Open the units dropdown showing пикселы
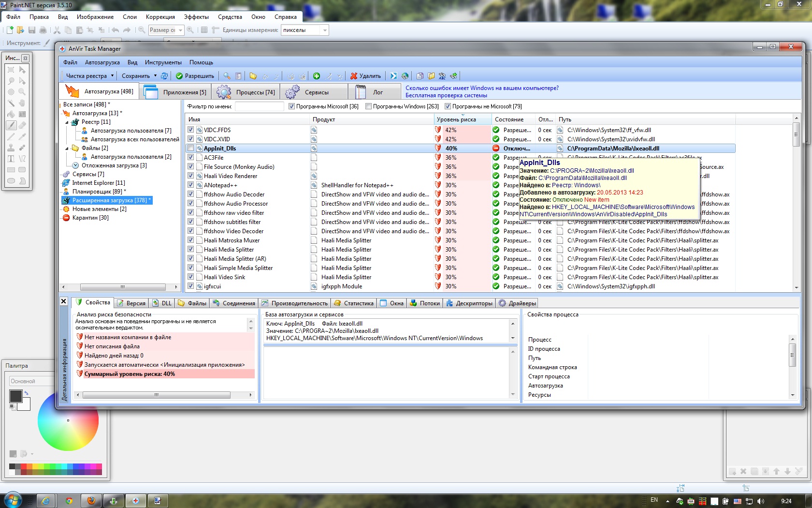812x508 pixels. (325, 30)
